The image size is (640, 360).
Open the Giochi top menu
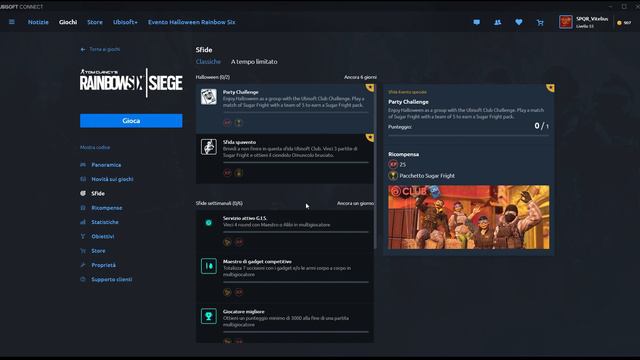(68, 22)
